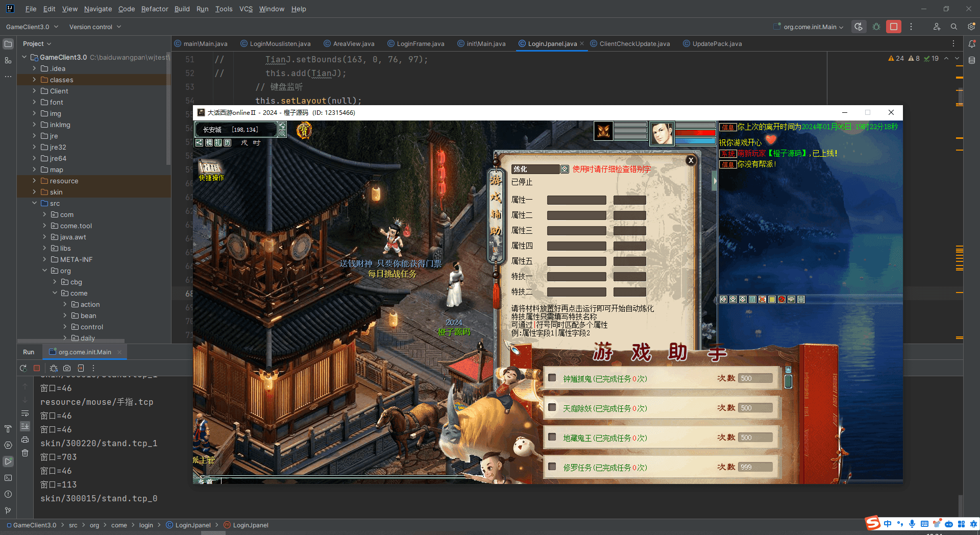The height and width of the screenshot is (535, 980).
Task: Click the red Stop button in top toolbar
Action: [x=893, y=27]
